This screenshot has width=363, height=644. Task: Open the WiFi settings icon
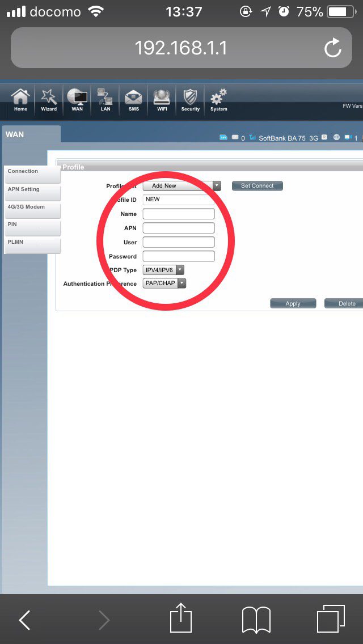(162, 100)
